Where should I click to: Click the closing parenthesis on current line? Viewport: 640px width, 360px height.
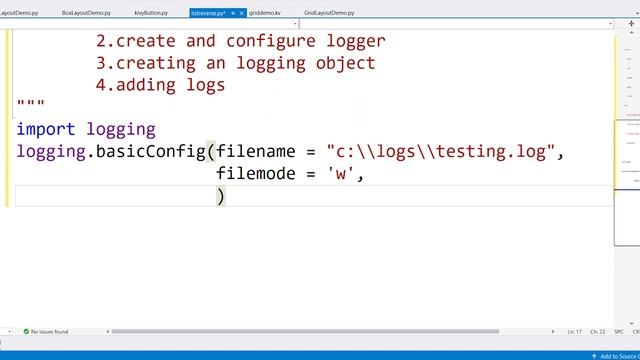coord(220,196)
